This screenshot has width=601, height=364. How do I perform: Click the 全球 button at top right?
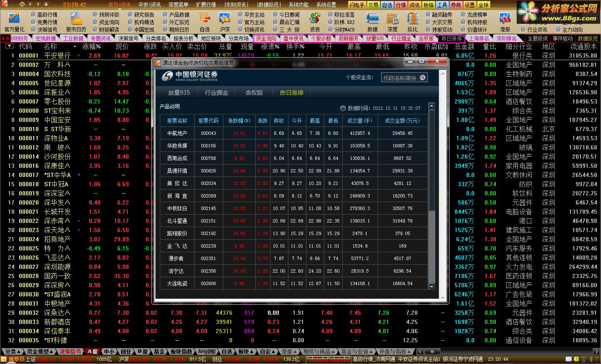pos(483,5)
